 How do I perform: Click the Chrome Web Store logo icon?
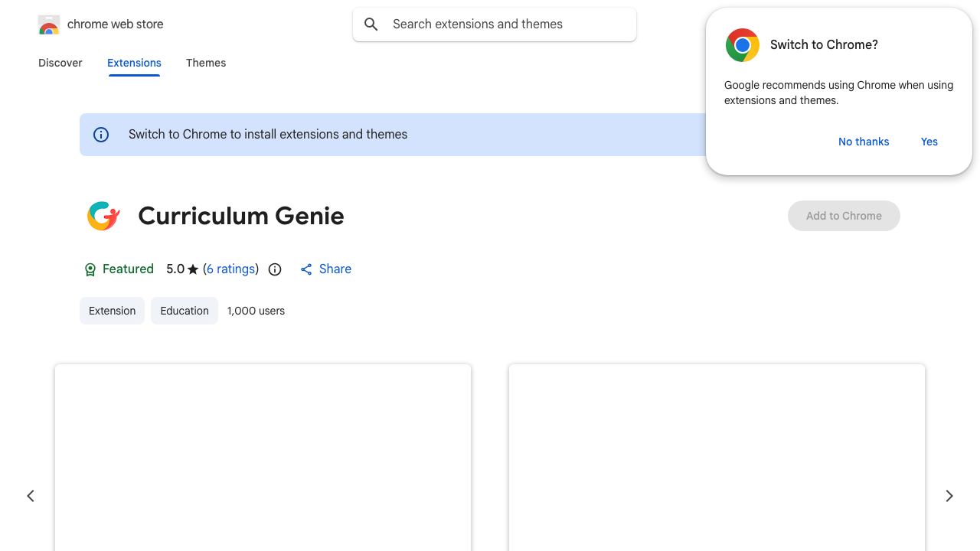pos(49,24)
